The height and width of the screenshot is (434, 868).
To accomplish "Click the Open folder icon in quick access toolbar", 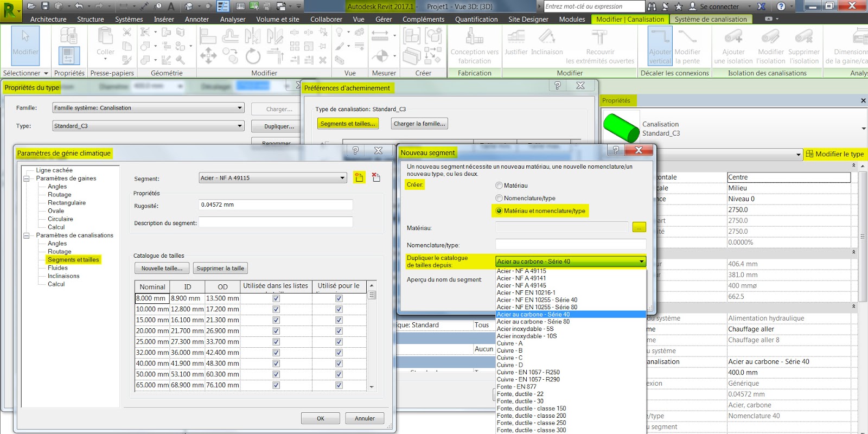I will pyautogui.click(x=31, y=6).
